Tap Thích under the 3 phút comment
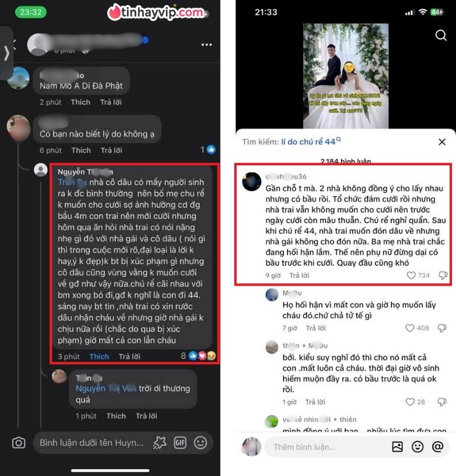Screen dimensions: 456x476 coord(99,356)
